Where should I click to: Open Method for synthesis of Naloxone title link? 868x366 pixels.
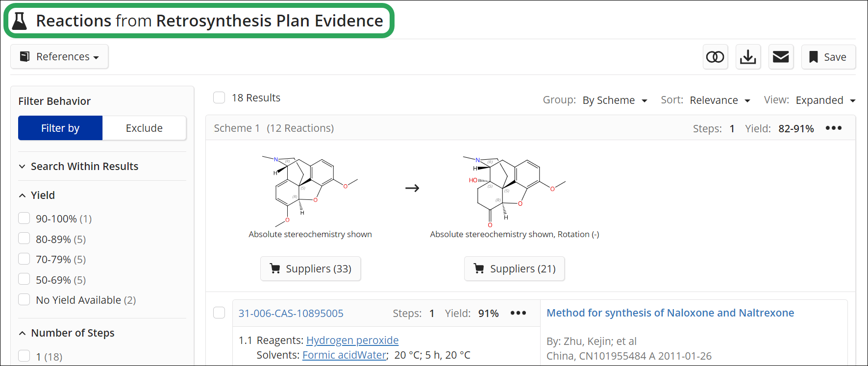(670, 313)
